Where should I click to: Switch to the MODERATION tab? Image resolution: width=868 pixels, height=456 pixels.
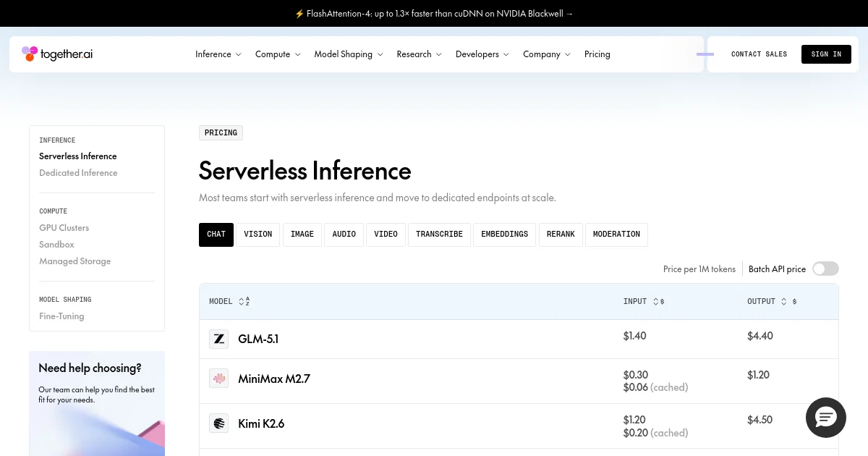616,235
